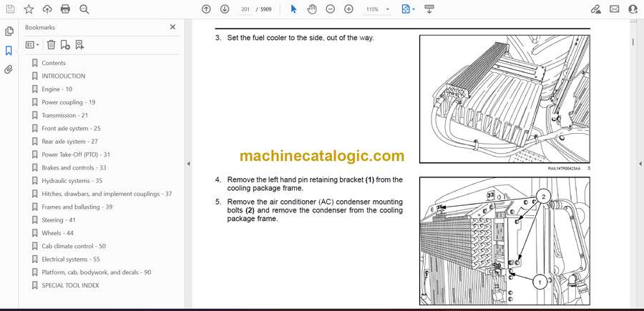Click the page number input field
644x311 pixels.
(246, 9)
